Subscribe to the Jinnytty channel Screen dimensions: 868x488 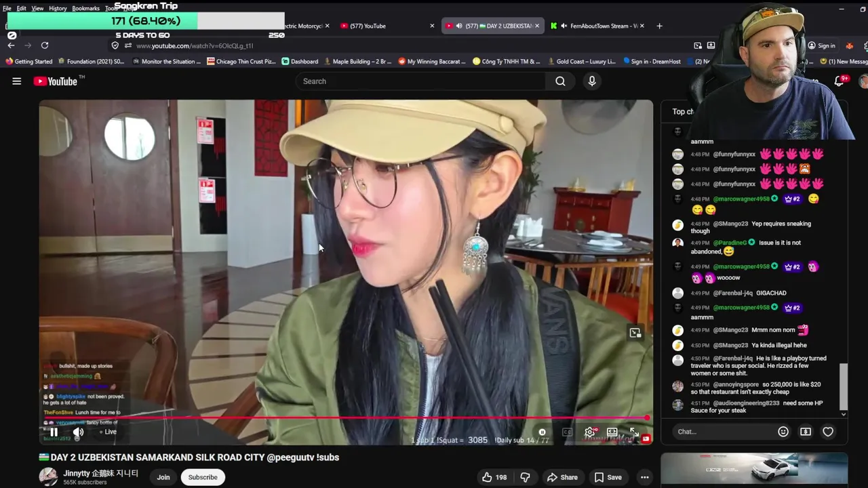203,477
